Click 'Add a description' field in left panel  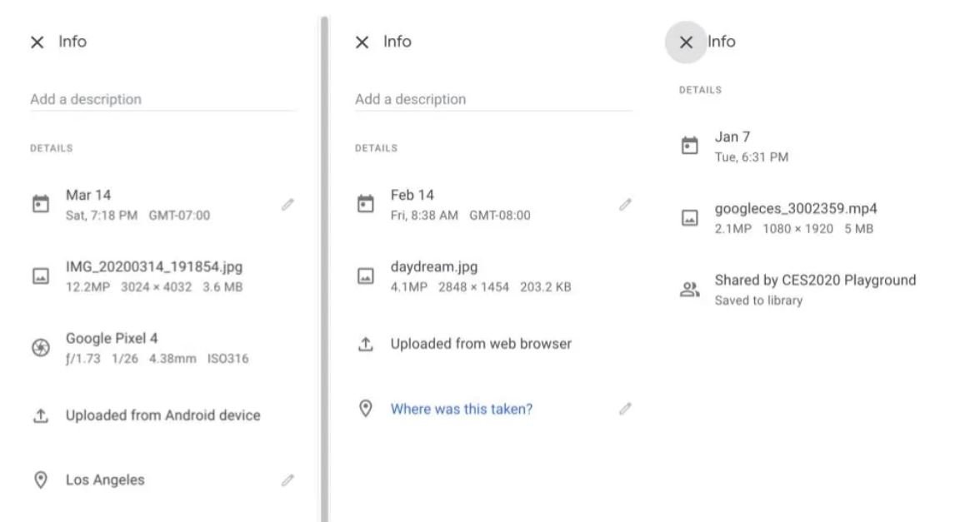(162, 99)
